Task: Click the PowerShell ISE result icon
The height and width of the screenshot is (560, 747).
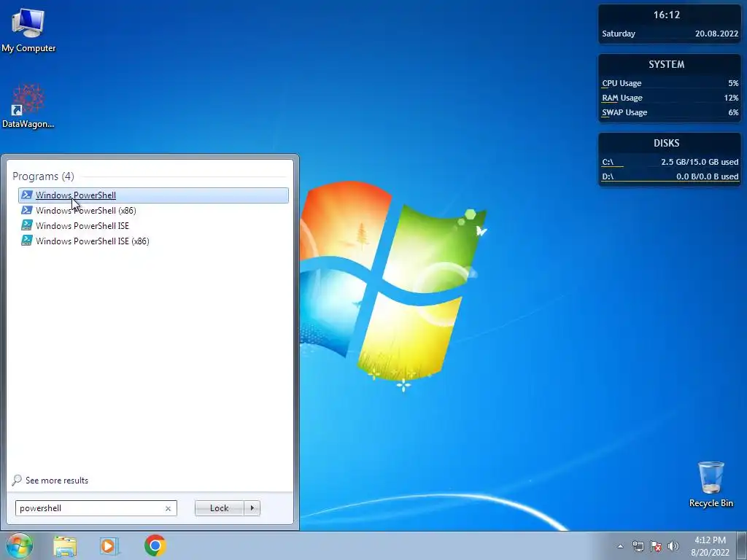Action: pyautogui.click(x=27, y=226)
